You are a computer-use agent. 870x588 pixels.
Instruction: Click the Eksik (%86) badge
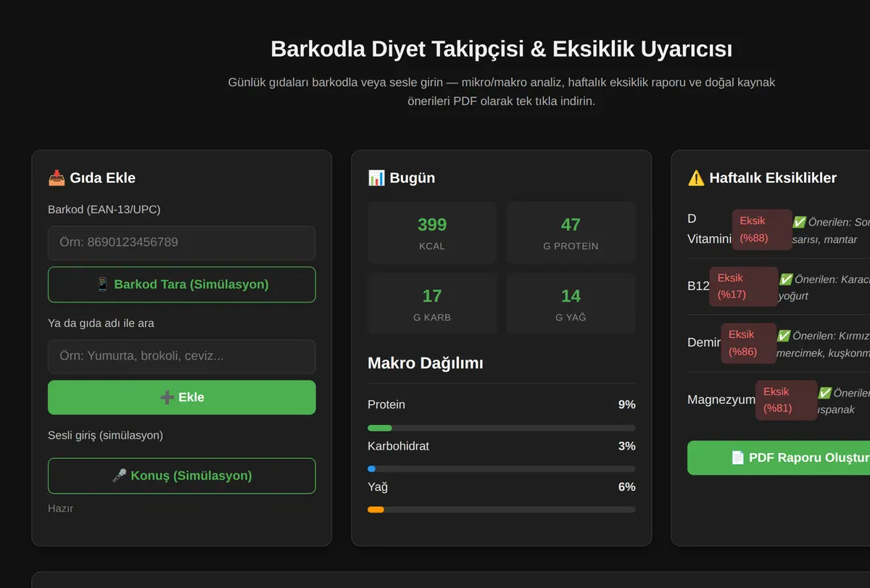(748, 343)
